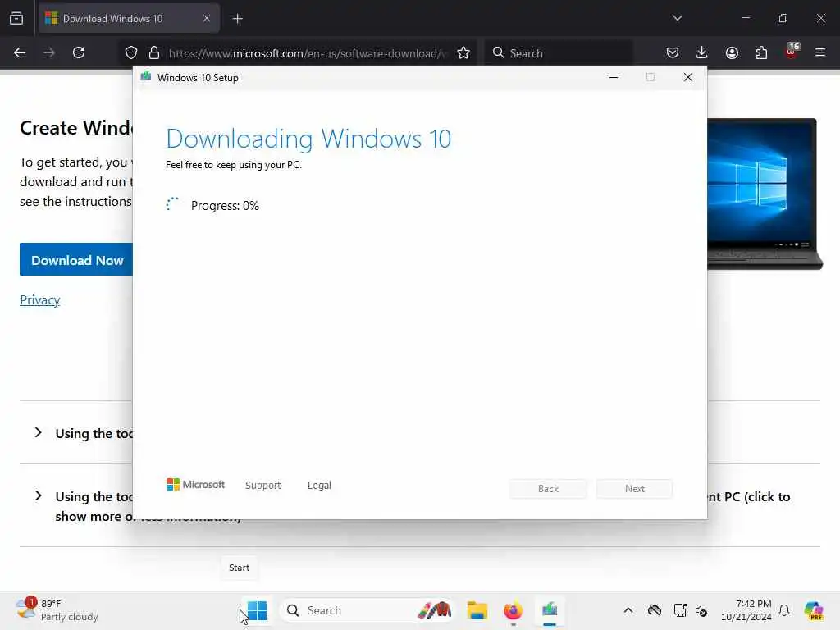This screenshot has width=840, height=630.
Task: Open Firefox hamburger application menu
Action: (x=820, y=52)
